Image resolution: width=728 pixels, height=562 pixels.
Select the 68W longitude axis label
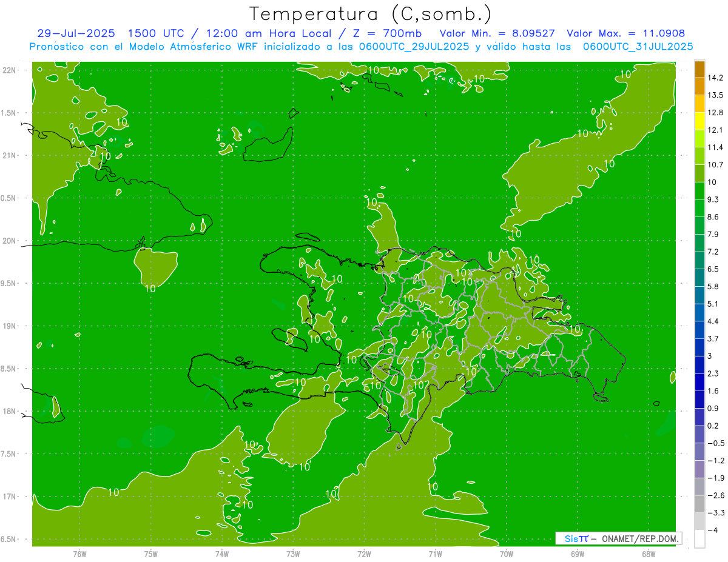649,554
